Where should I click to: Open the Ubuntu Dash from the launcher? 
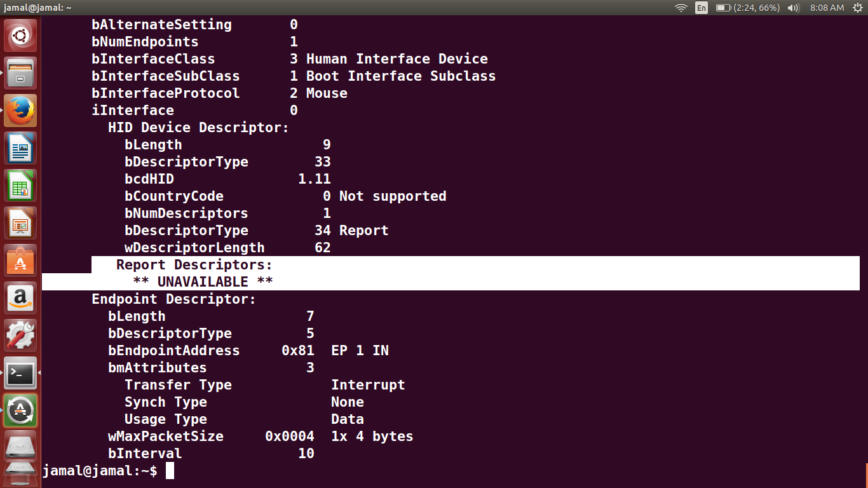(20, 35)
